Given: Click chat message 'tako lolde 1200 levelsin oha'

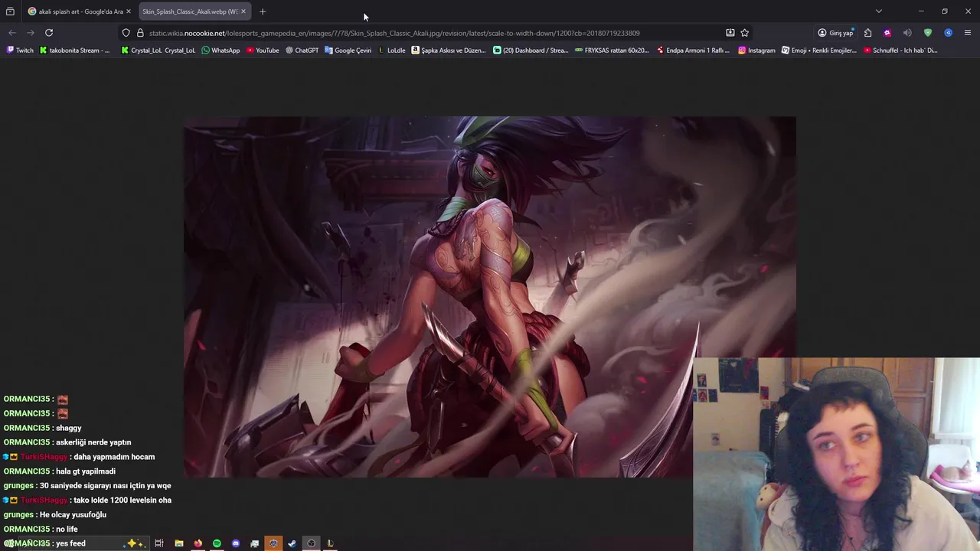Looking at the screenshot, I should tap(122, 500).
